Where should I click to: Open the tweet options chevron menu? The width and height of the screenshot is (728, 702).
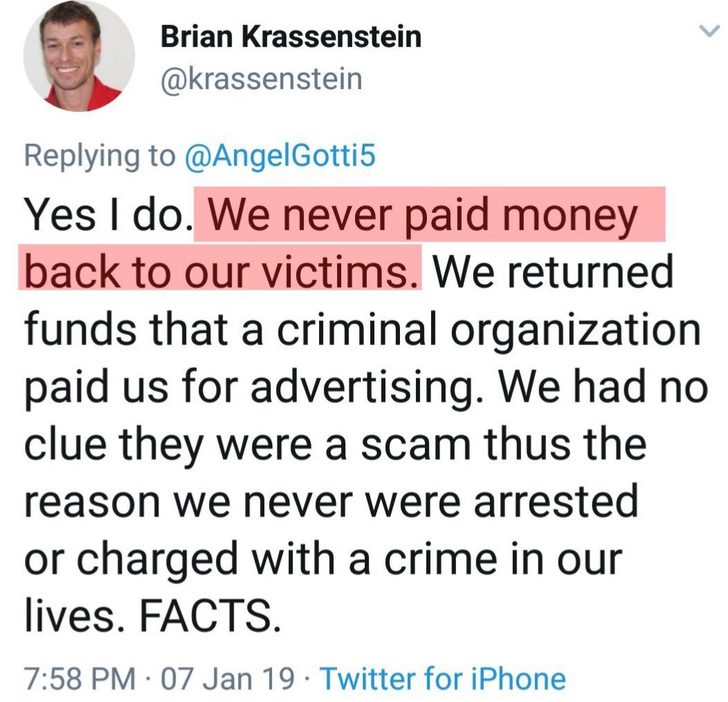point(707,32)
